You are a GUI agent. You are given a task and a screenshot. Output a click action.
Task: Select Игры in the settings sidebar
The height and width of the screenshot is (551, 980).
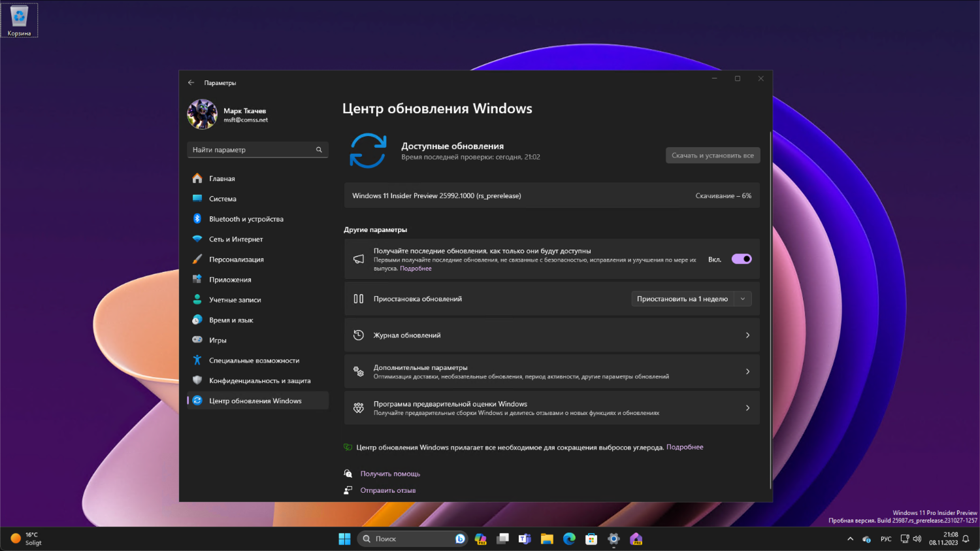click(217, 340)
